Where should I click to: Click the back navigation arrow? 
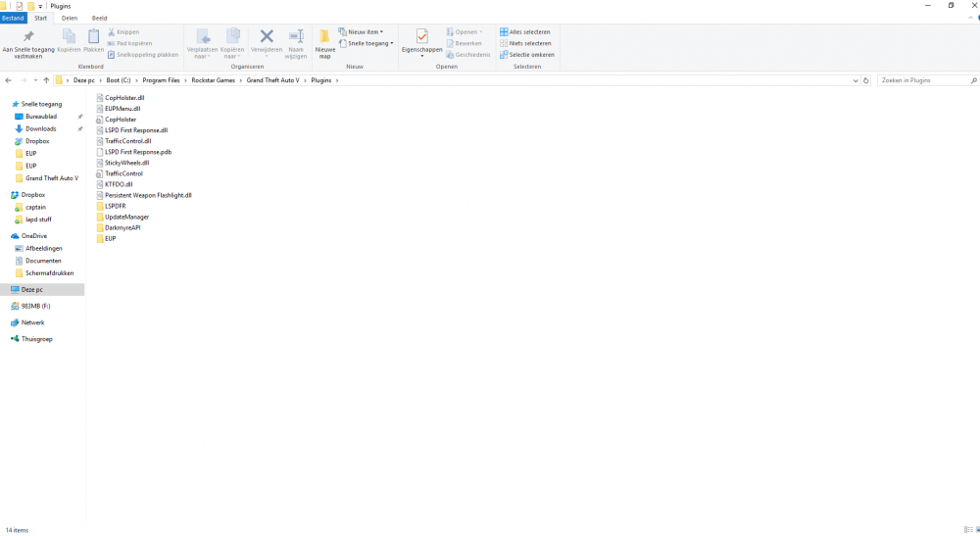[8, 80]
